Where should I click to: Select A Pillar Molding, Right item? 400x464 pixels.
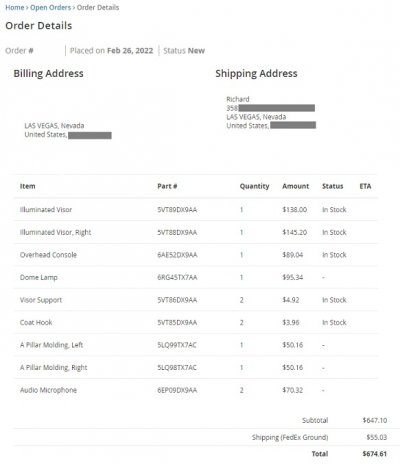54,368
